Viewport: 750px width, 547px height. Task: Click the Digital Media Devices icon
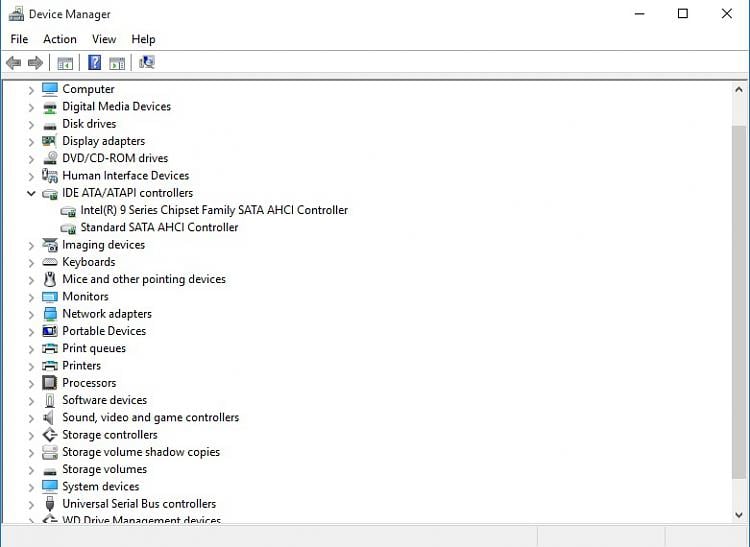[x=50, y=107]
